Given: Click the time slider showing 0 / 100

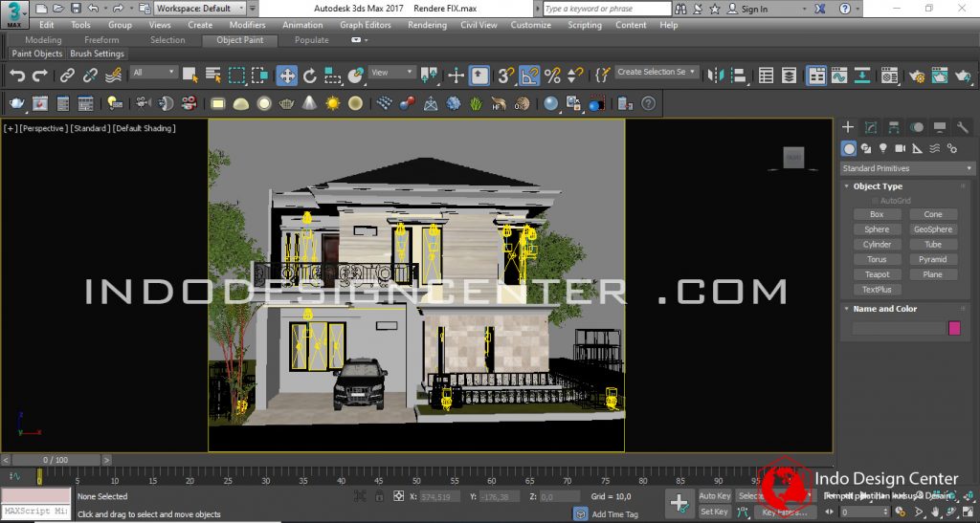Looking at the screenshot, I should (56, 460).
